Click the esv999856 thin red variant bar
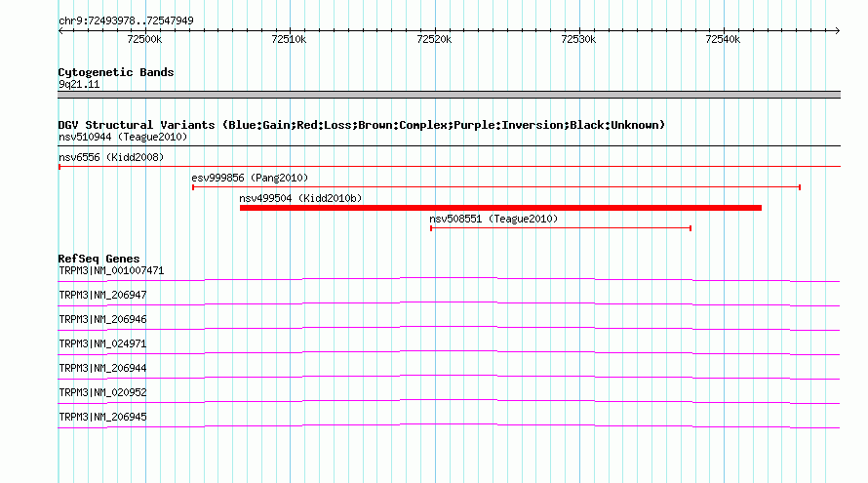Viewport: 868px width, 483px height. (496, 187)
